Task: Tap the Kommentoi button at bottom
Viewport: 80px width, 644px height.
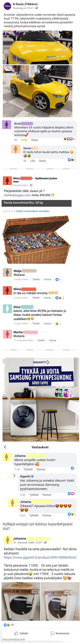Action: click(60, 633)
